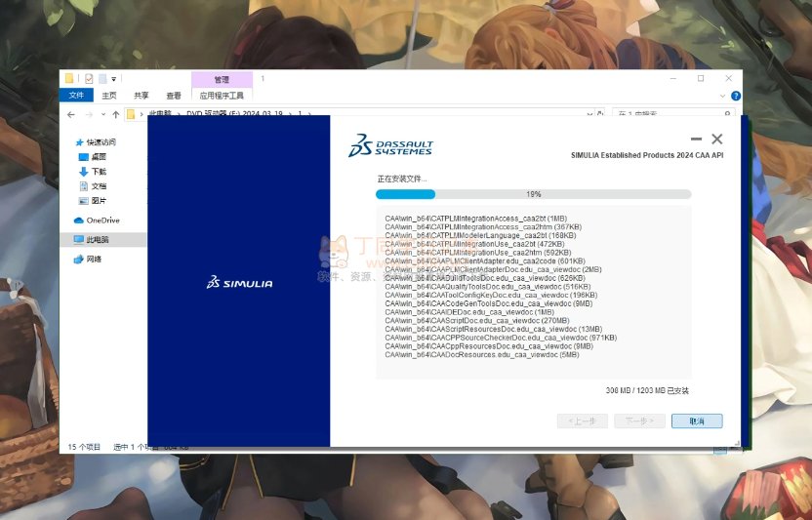
Task: Click the '15 个项目' status bar text
Action: click(84, 447)
